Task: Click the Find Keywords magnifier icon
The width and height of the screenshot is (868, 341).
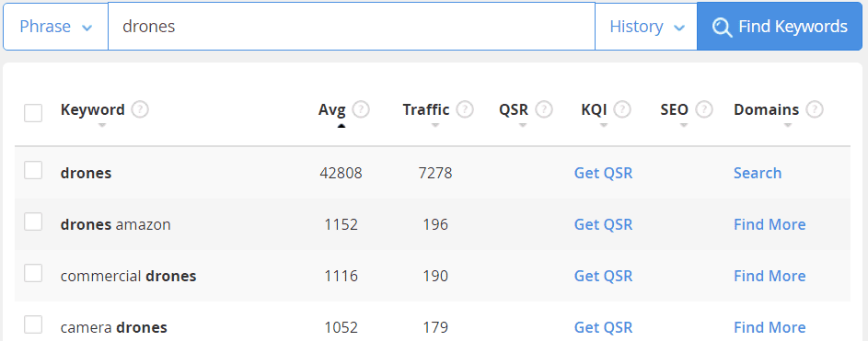Action: pyautogui.click(x=723, y=27)
